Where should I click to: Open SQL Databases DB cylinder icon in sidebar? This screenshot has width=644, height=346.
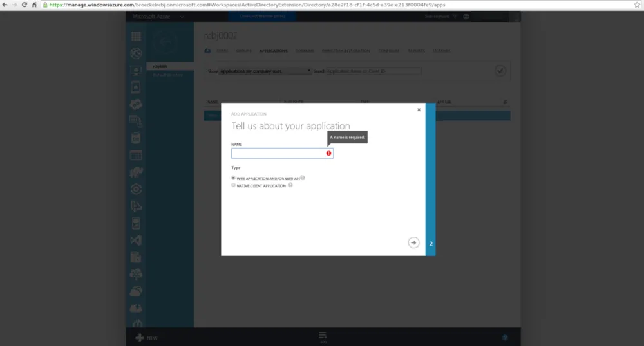pyautogui.click(x=136, y=138)
